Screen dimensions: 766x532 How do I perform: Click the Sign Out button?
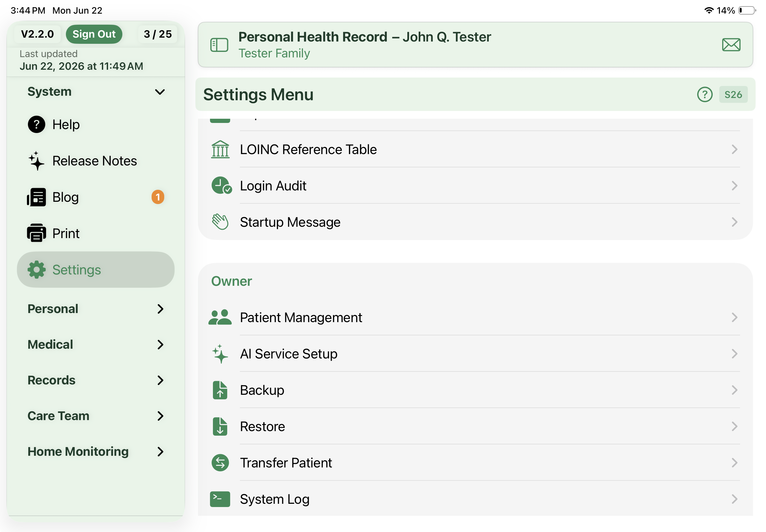(94, 34)
